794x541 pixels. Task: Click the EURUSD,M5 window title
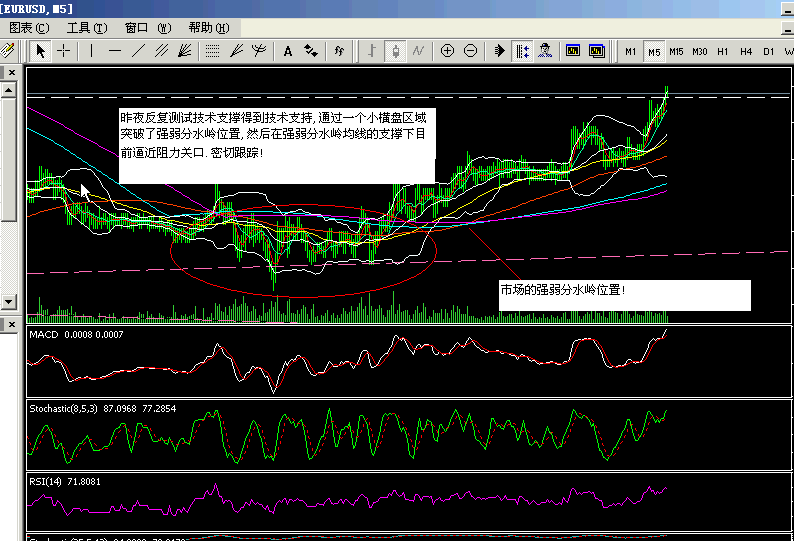[36, 9]
